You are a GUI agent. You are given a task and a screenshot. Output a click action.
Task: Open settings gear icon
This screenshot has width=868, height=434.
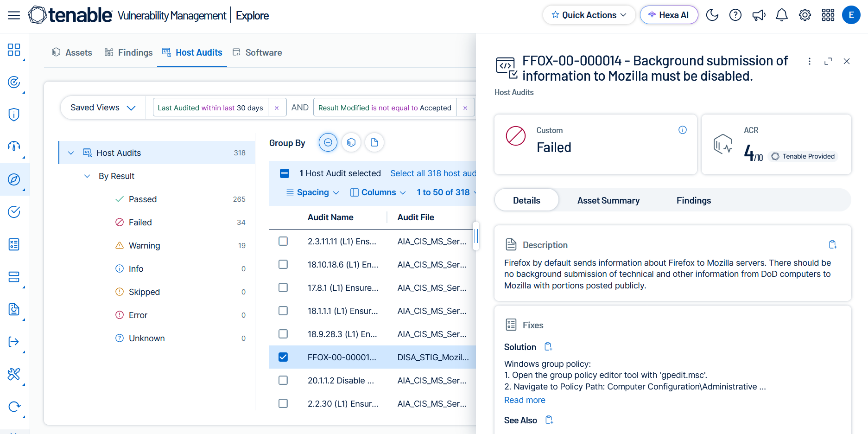coord(805,15)
